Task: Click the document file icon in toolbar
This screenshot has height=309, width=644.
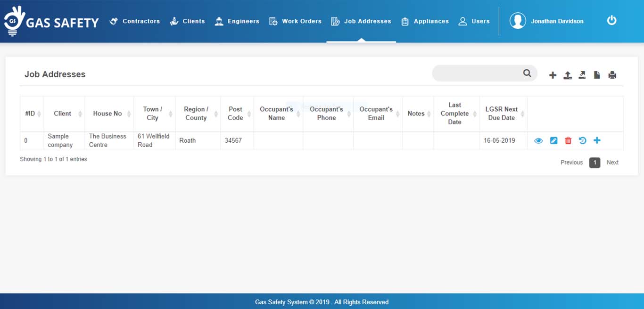Action: [597, 75]
